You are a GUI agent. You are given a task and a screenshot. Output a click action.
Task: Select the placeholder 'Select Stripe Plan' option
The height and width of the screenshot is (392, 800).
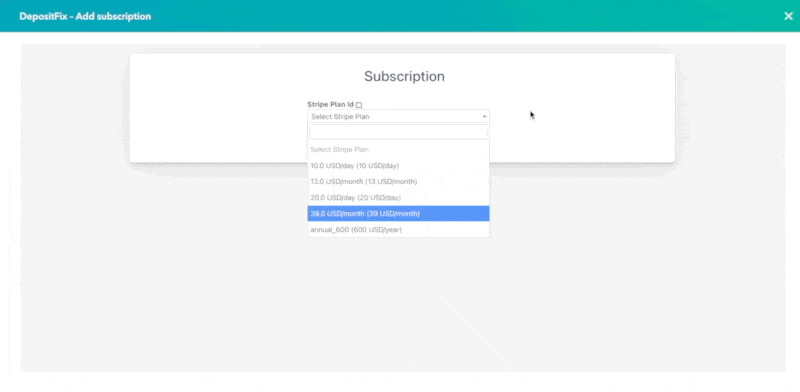pos(398,150)
